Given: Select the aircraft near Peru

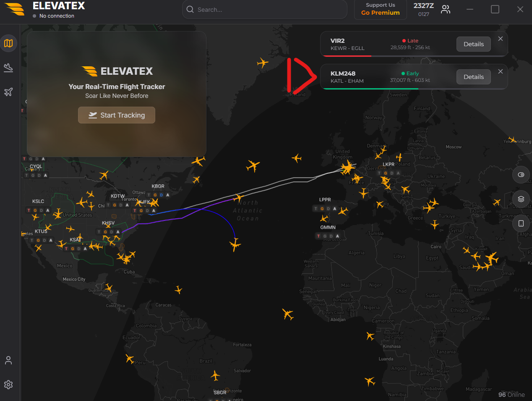Looking at the screenshot, I should point(130,359).
